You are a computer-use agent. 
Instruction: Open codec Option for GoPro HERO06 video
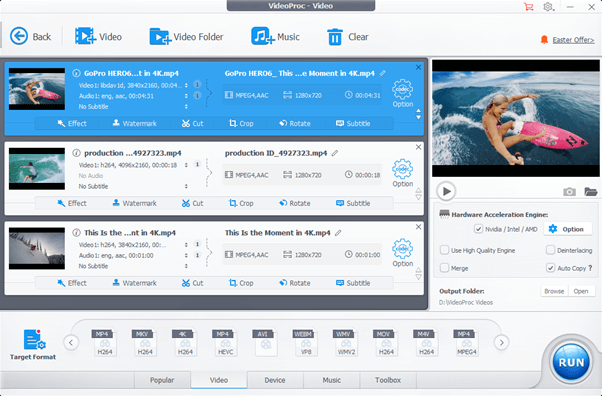pos(402,93)
